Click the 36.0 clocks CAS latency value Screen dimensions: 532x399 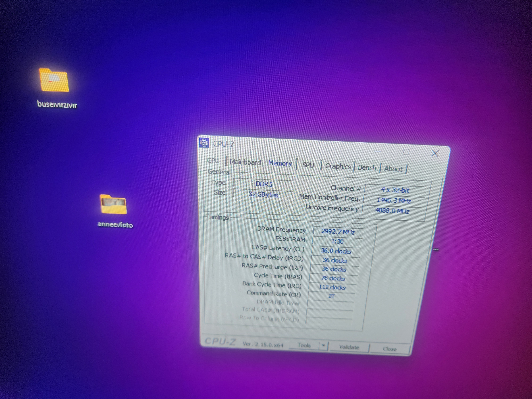336,251
